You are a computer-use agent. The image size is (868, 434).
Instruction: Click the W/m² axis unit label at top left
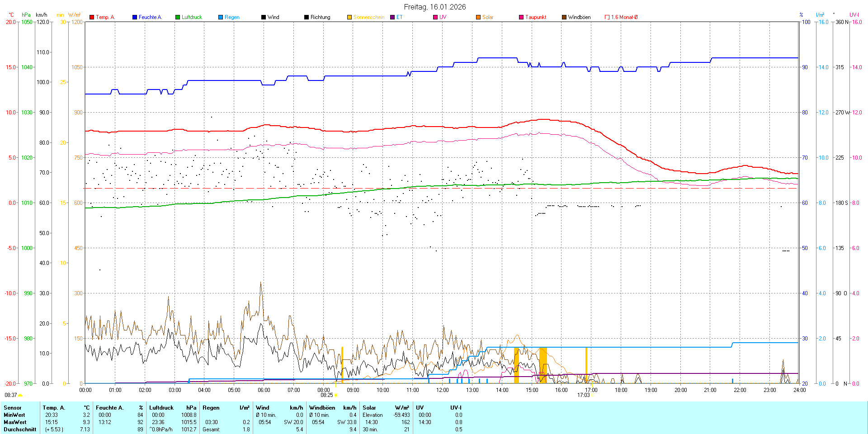coord(75,15)
